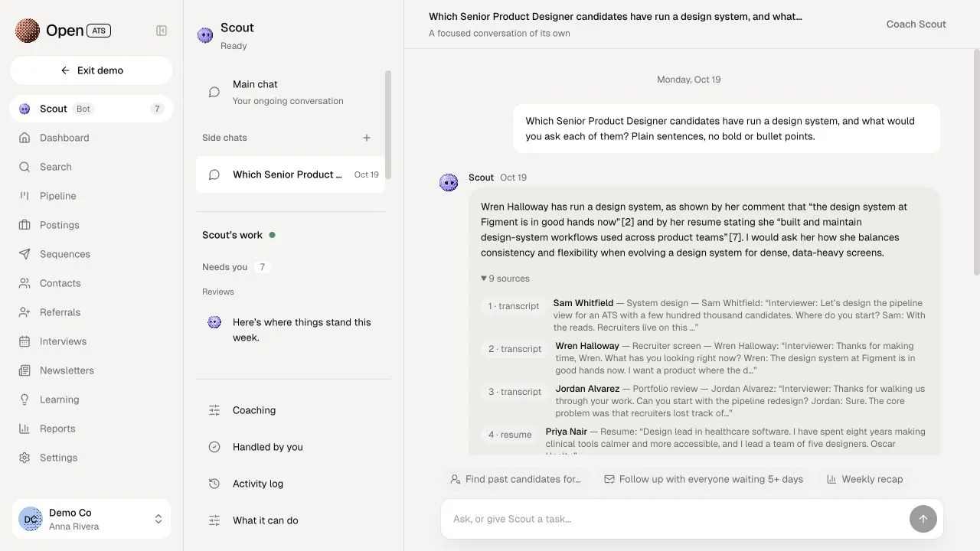Click the Contacts people icon
Viewport: 980px width, 551px height.
[24, 283]
